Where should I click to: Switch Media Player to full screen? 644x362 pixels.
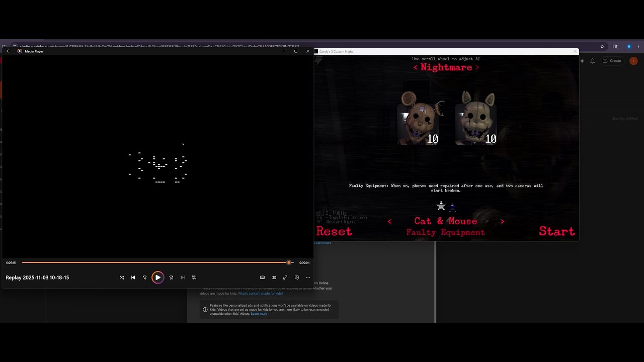point(285,278)
